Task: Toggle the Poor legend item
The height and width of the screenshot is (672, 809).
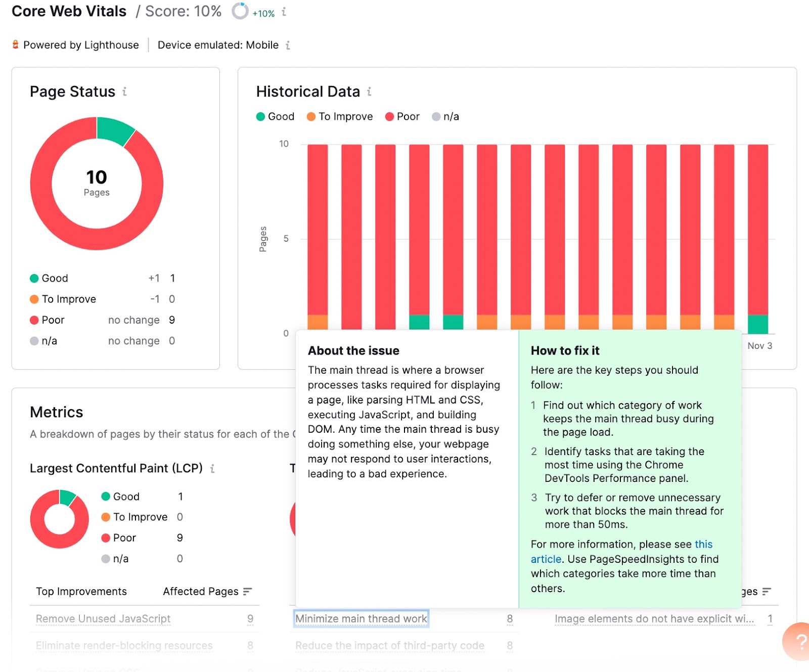Action: click(x=402, y=116)
